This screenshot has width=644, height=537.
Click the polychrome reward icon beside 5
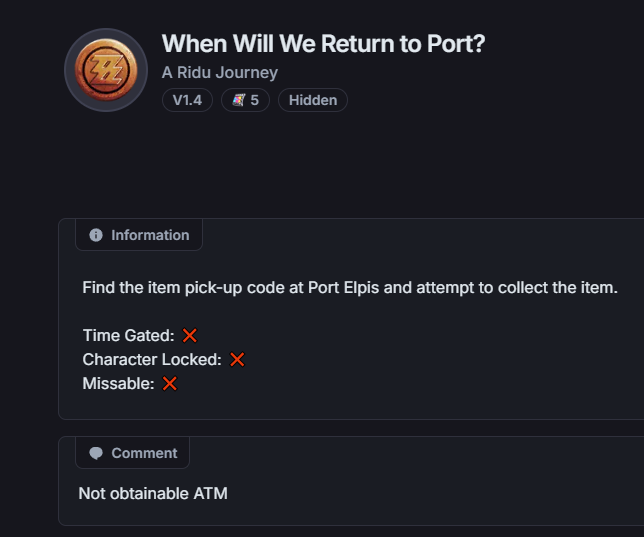tap(239, 100)
